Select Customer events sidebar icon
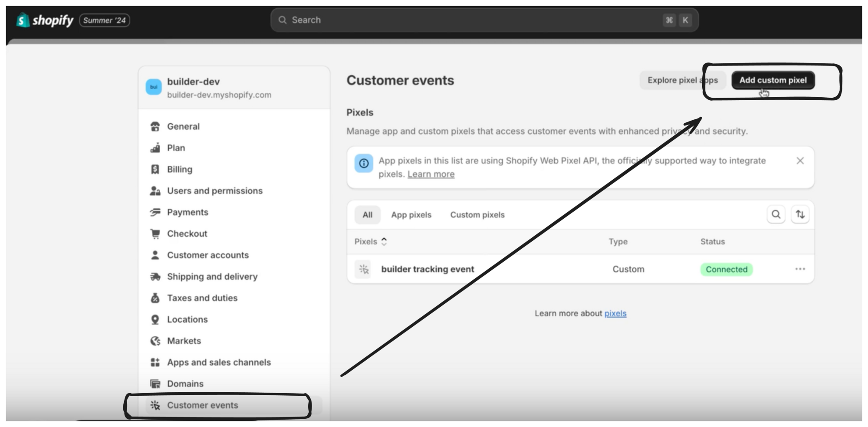This screenshot has height=427, width=868. click(155, 405)
